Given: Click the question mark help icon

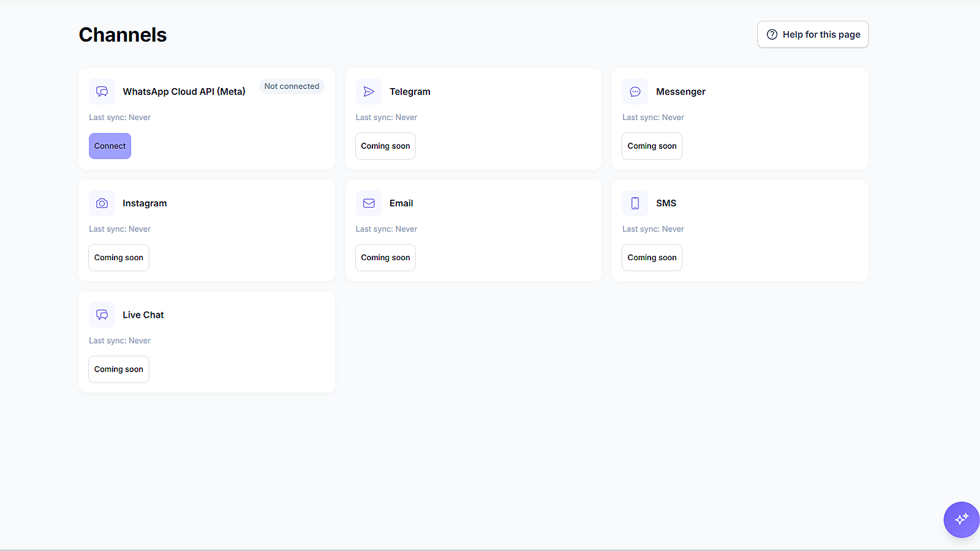Looking at the screenshot, I should click(x=772, y=34).
